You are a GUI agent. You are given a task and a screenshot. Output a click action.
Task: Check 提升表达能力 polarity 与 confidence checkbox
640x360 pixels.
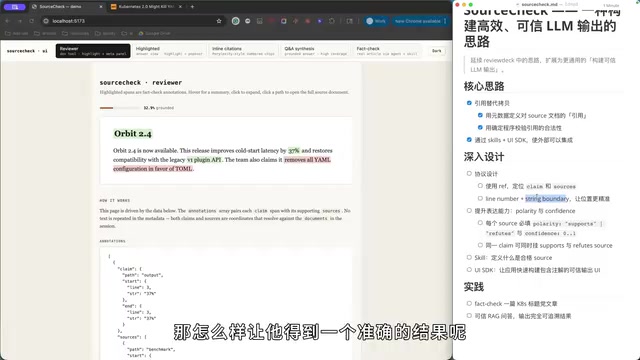click(x=469, y=211)
